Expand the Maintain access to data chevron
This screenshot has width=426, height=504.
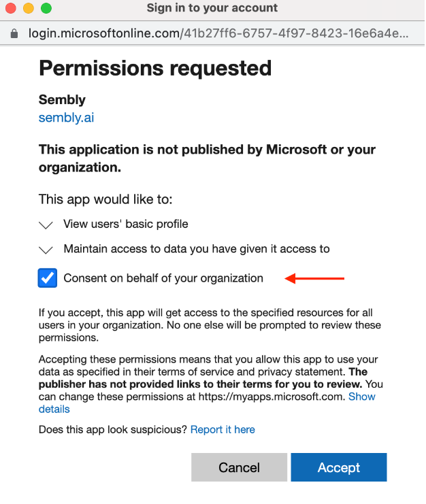pyautogui.click(x=46, y=250)
